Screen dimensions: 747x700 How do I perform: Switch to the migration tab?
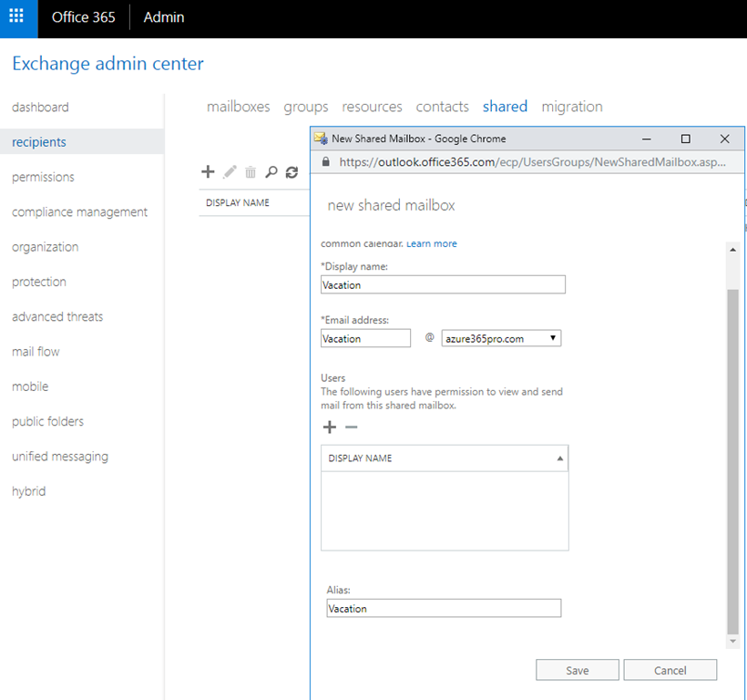pyautogui.click(x=572, y=107)
